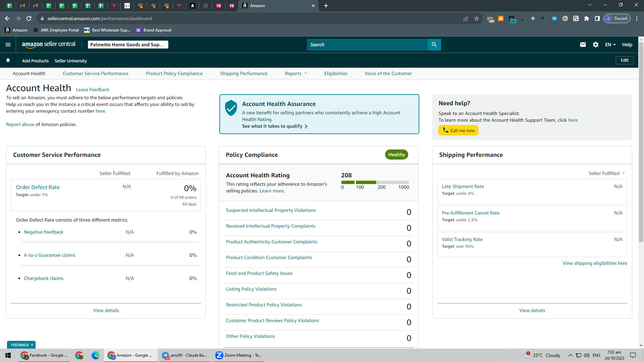Click View shipping eligibilities here
Viewport: 644px width, 362px height.
pyautogui.click(x=595, y=263)
